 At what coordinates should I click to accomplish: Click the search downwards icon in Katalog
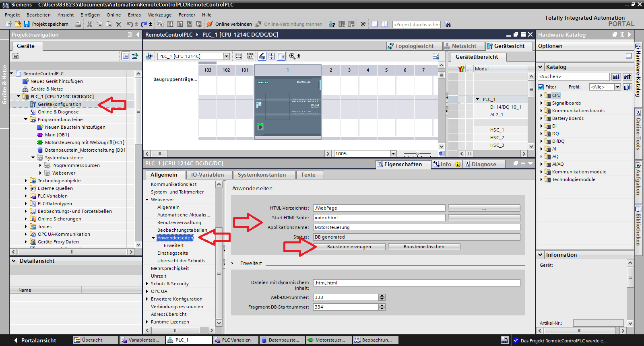tap(616, 76)
